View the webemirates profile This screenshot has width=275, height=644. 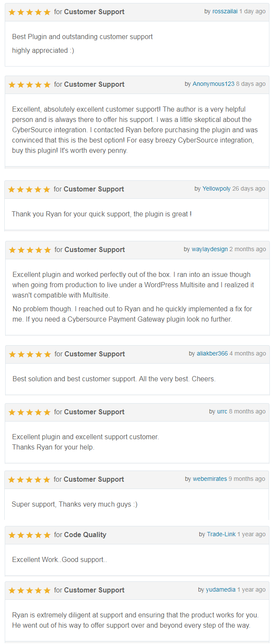[210, 479]
